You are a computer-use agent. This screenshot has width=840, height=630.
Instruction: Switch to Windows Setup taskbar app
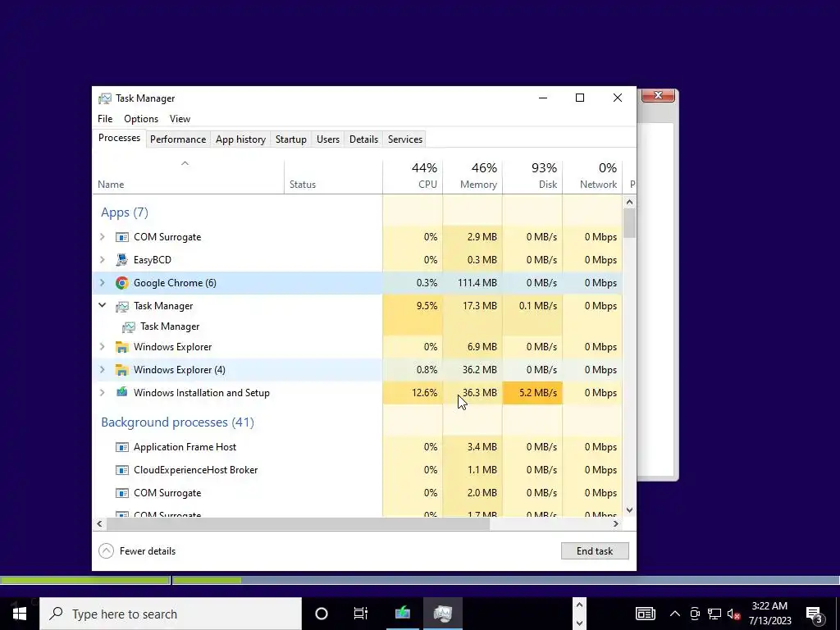(403, 614)
